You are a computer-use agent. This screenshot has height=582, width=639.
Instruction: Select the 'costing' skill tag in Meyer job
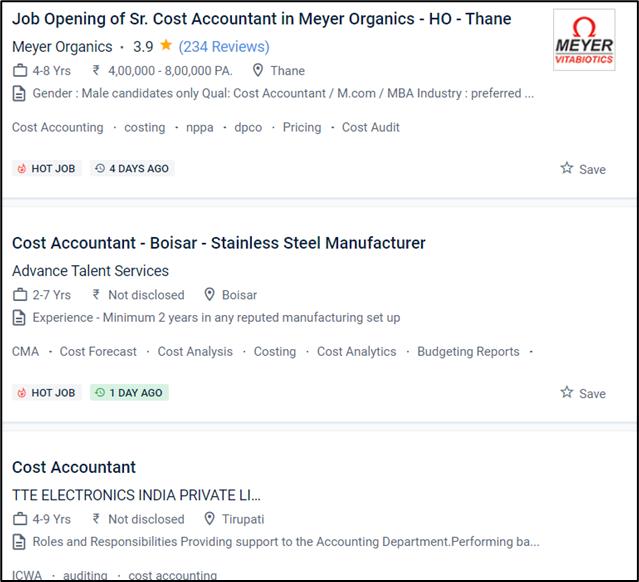[x=145, y=128]
